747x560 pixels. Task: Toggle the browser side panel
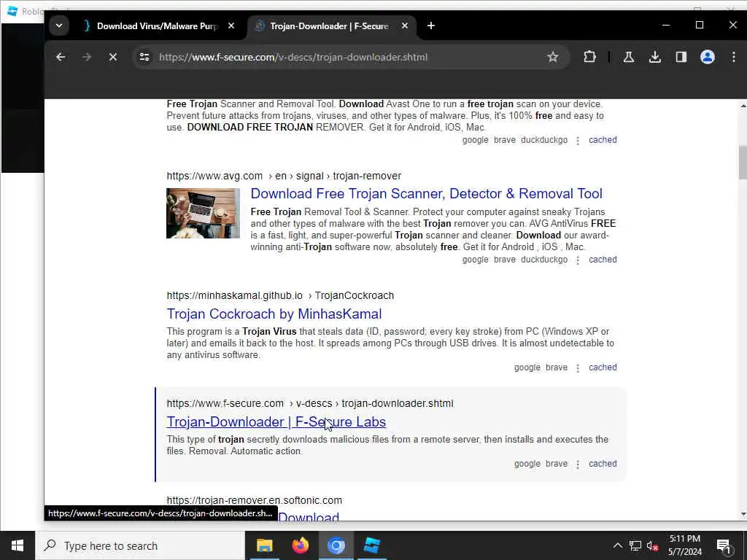coord(681,57)
